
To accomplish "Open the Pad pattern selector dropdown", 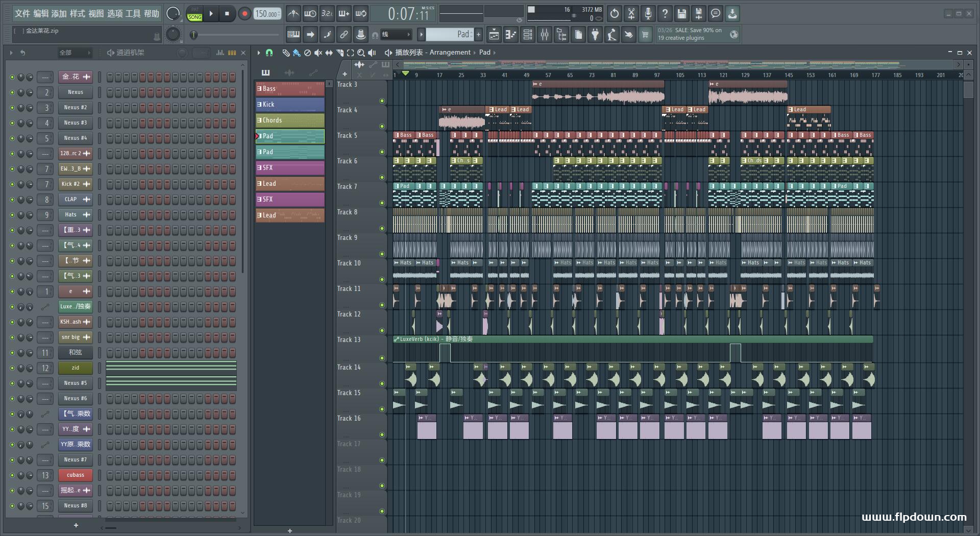I will 449,35.
